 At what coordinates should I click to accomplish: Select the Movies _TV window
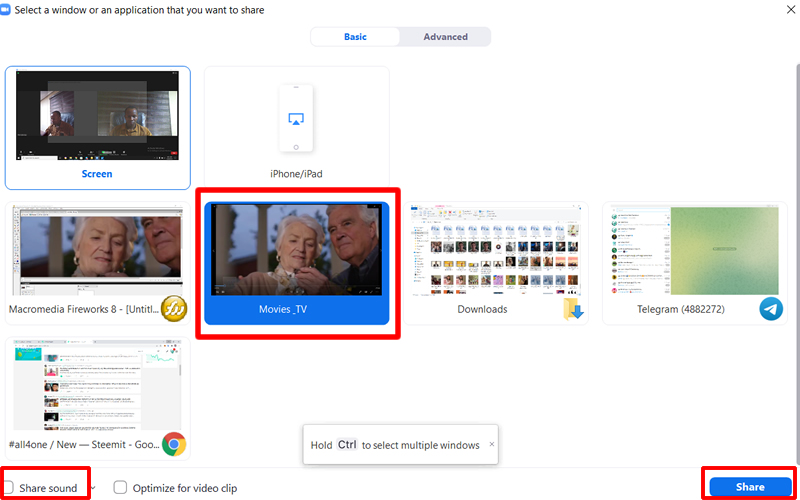click(296, 263)
